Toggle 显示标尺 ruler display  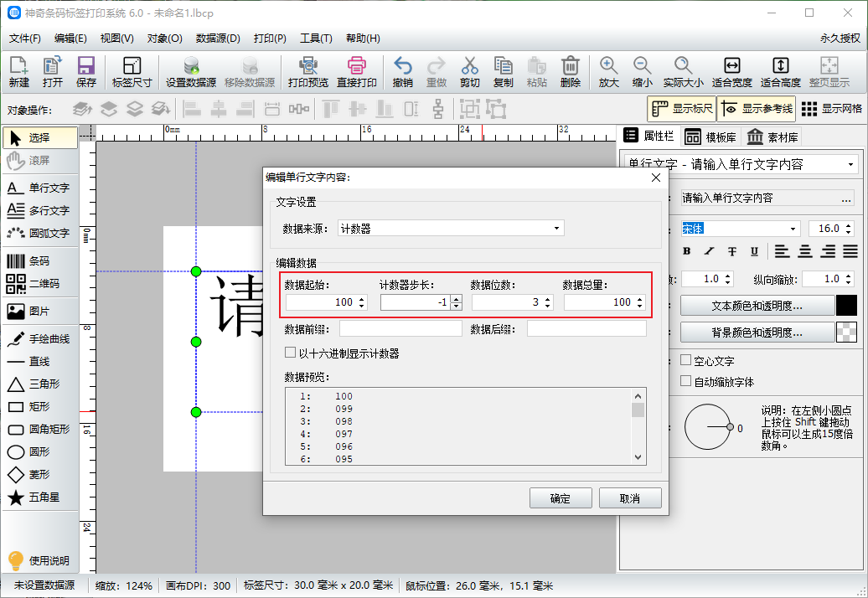pos(681,108)
